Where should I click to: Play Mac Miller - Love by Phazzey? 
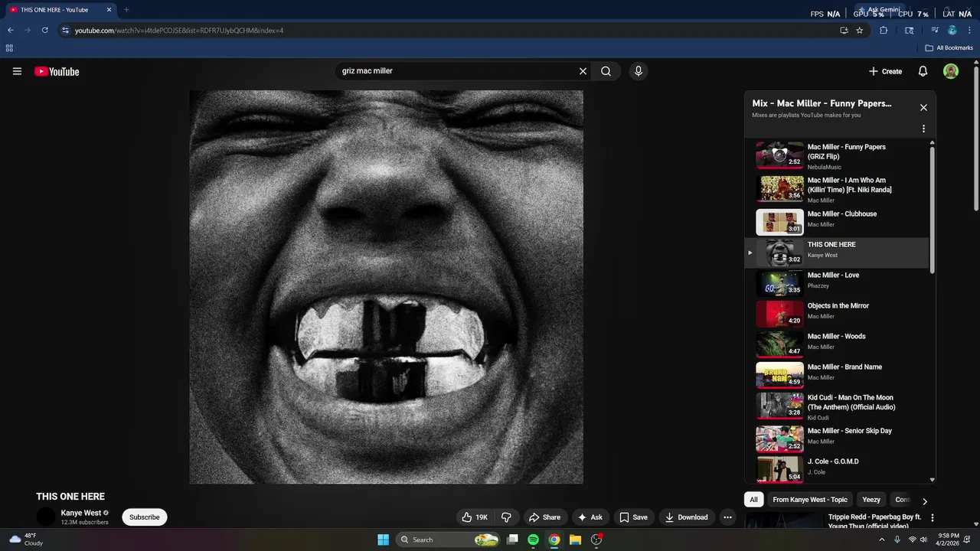pyautogui.click(x=837, y=283)
